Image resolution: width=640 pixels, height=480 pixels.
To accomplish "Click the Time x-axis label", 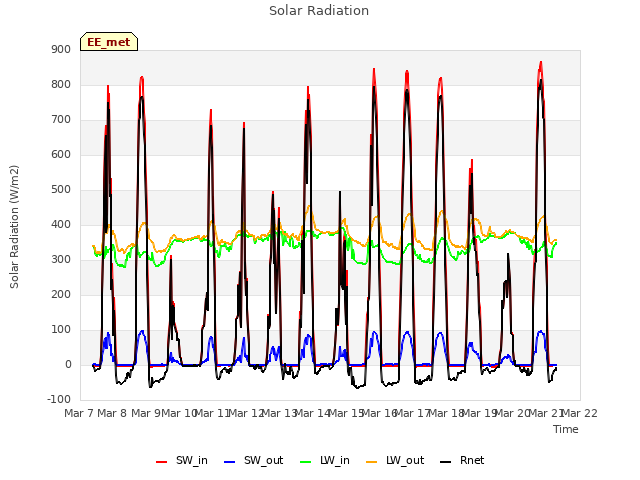I will point(566,429).
